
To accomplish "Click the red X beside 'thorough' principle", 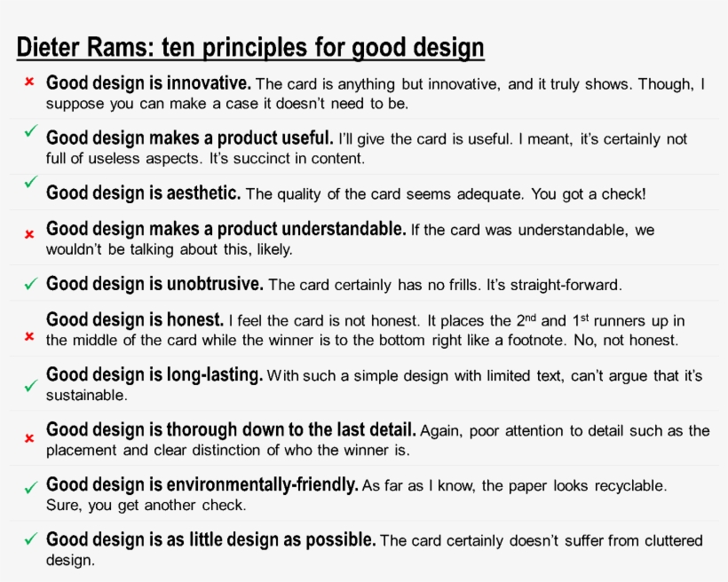I will click(29, 438).
